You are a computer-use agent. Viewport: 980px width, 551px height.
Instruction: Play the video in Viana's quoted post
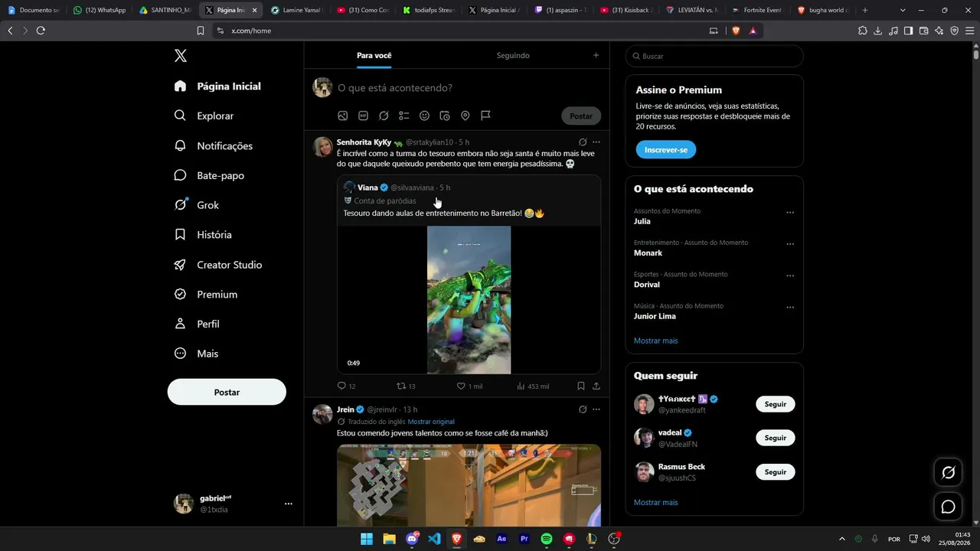pyautogui.click(x=469, y=300)
